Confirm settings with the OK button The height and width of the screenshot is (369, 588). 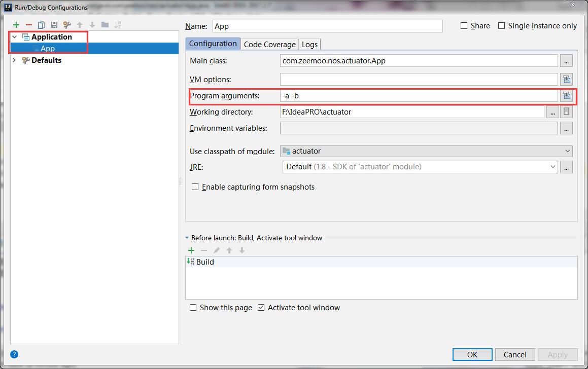tap(472, 354)
